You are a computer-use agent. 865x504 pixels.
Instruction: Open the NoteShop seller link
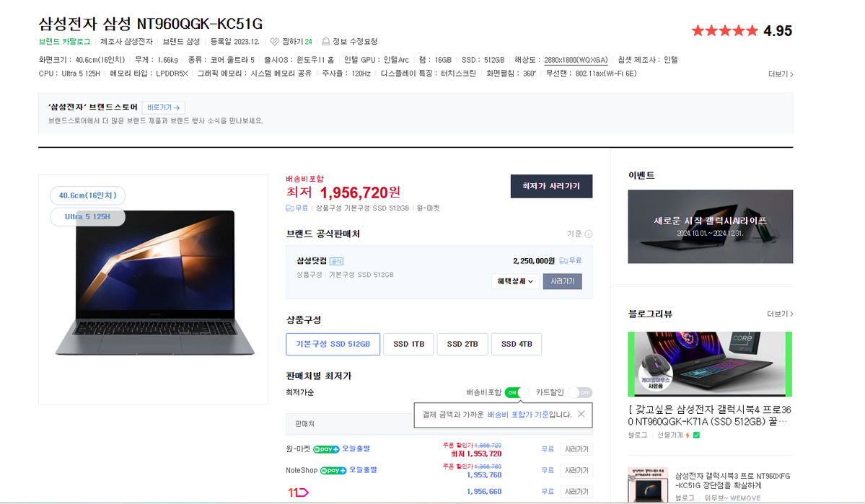tap(302, 470)
